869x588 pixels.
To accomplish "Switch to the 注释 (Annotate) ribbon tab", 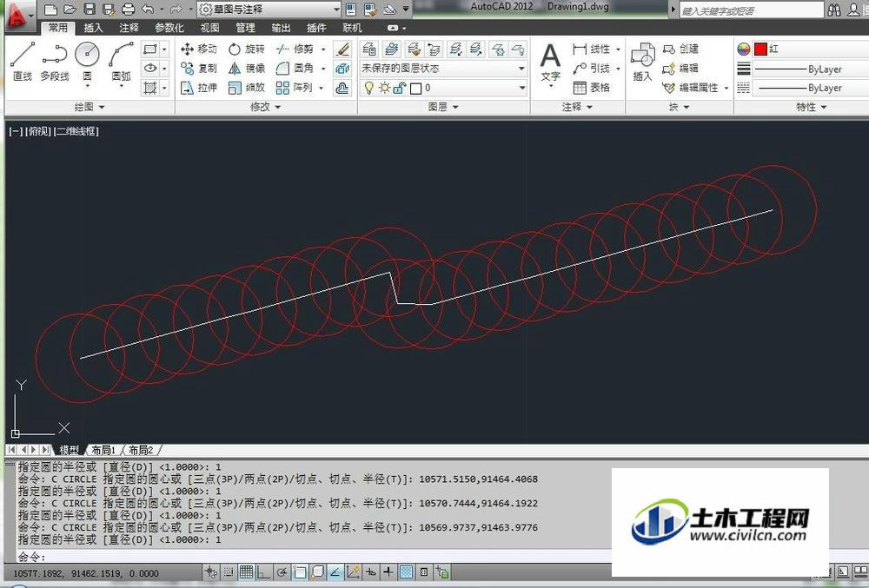I will point(129,28).
